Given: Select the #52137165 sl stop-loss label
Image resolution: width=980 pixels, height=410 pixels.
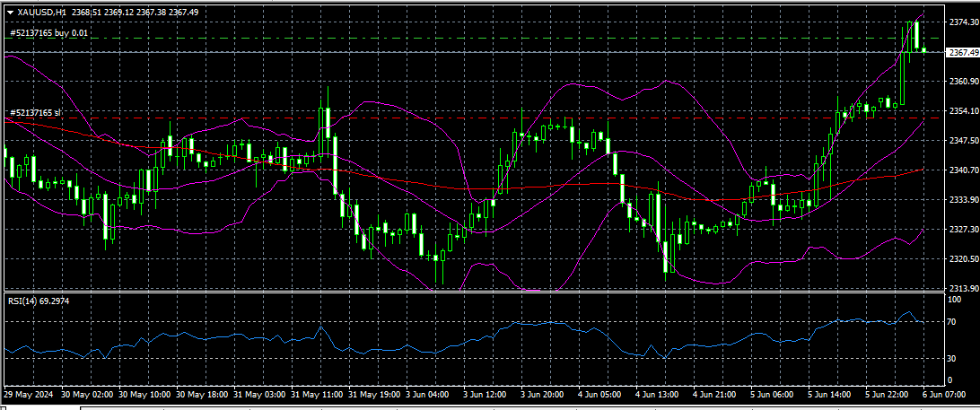Looking at the screenshot, I should 35,113.
